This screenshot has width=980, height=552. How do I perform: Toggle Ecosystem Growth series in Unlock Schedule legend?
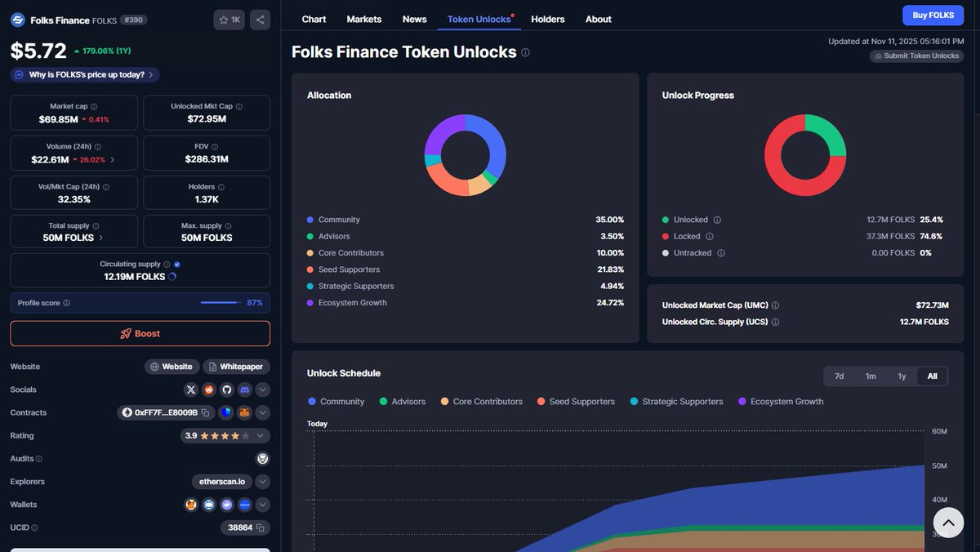click(781, 402)
